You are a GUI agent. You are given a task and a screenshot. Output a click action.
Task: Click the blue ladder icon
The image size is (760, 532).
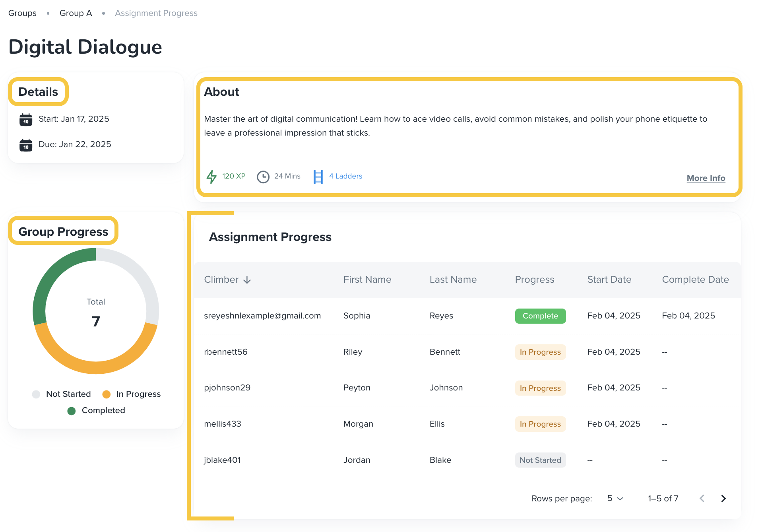point(318,177)
